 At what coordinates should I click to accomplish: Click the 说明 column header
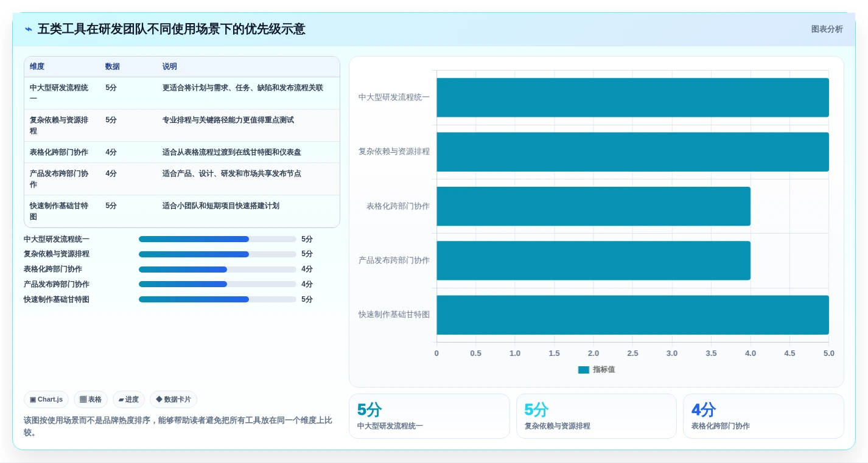(x=170, y=67)
